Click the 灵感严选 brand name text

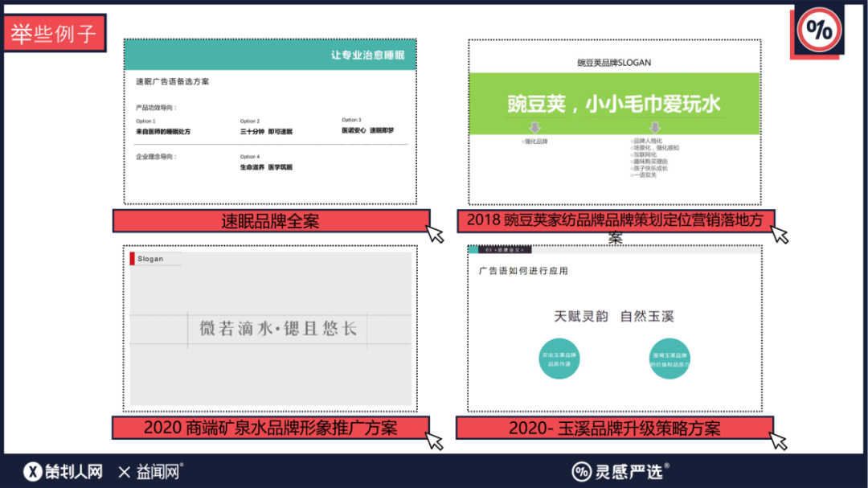coord(628,472)
